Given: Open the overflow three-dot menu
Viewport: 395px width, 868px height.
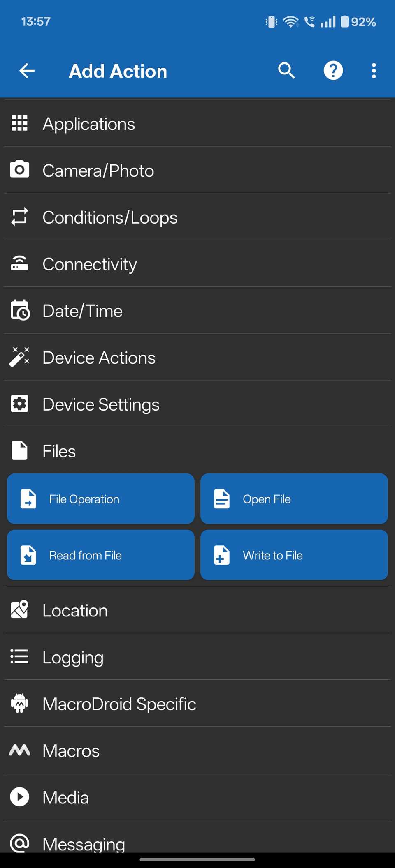Looking at the screenshot, I should tap(374, 70).
